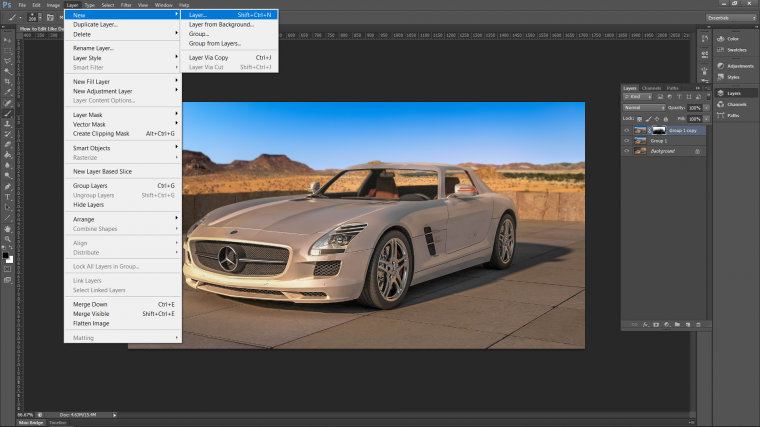
Task: Choose Duplicate Layer...
Action: 123,25
